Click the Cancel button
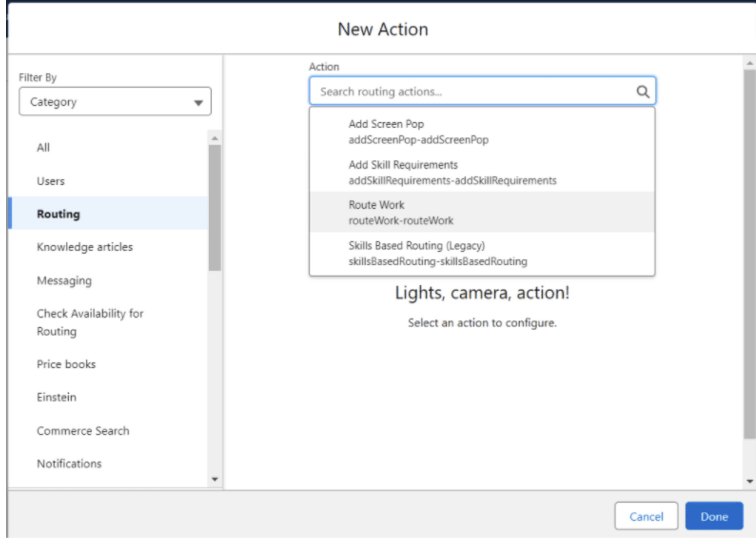 pos(646,516)
